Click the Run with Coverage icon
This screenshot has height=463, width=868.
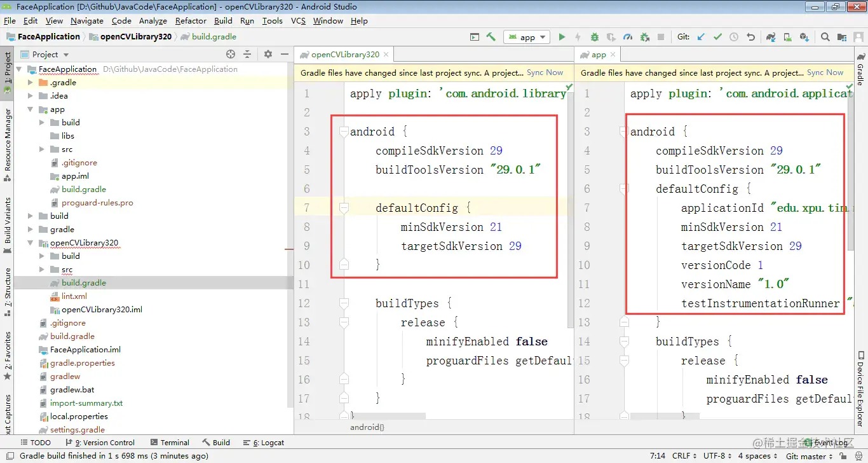coord(611,37)
